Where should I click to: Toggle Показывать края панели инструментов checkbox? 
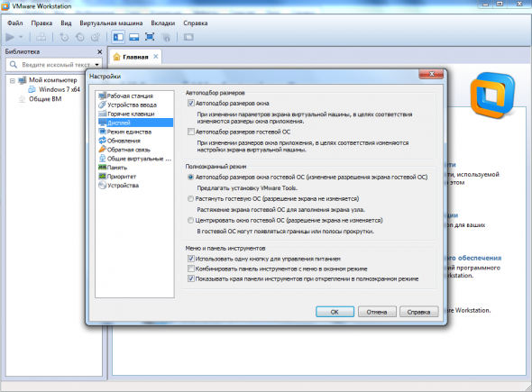tap(191, 278)
